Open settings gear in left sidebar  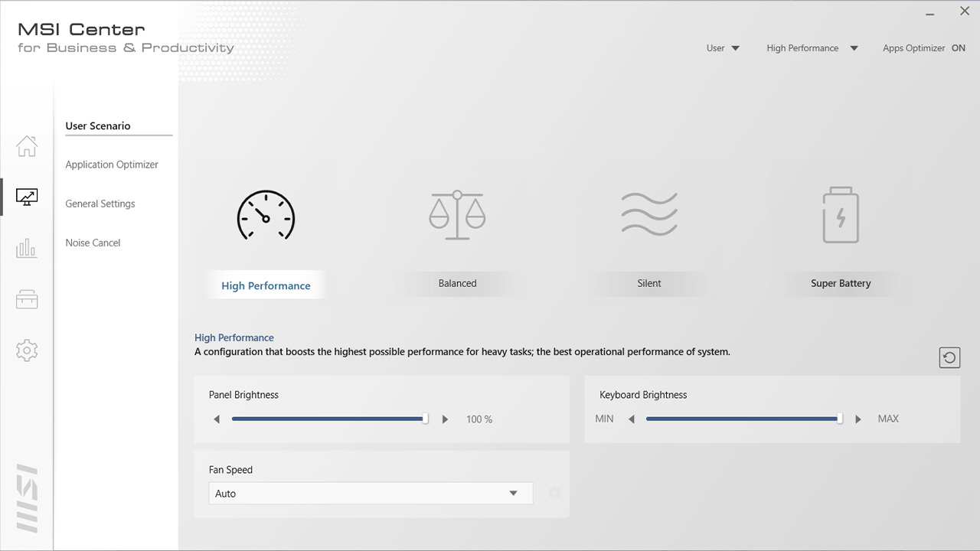(x=27, y=350)
